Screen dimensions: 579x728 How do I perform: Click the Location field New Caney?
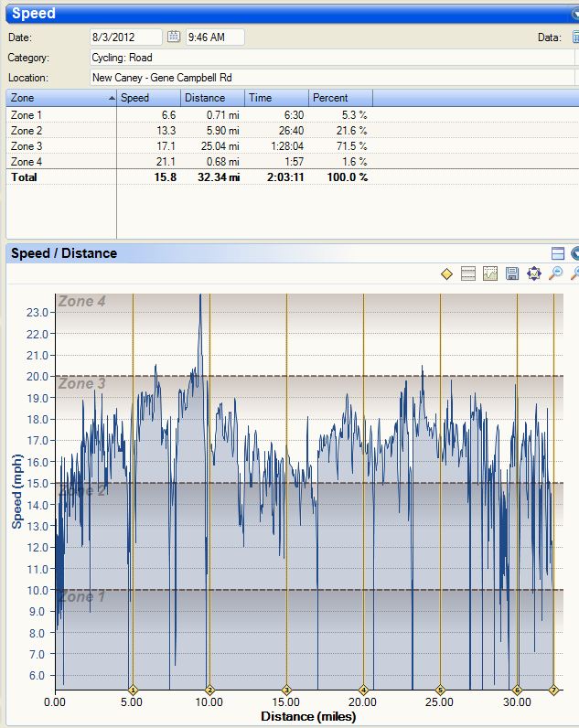click(329, 78)
